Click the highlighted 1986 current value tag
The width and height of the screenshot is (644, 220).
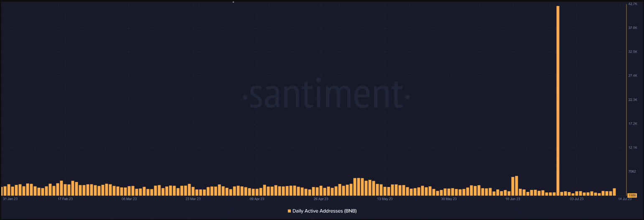point(632,195)
